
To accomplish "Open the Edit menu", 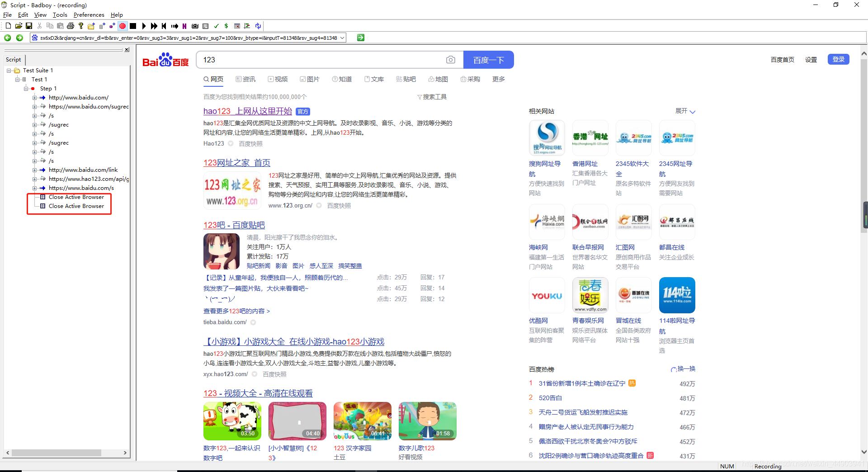I will [x=23, y=14].
